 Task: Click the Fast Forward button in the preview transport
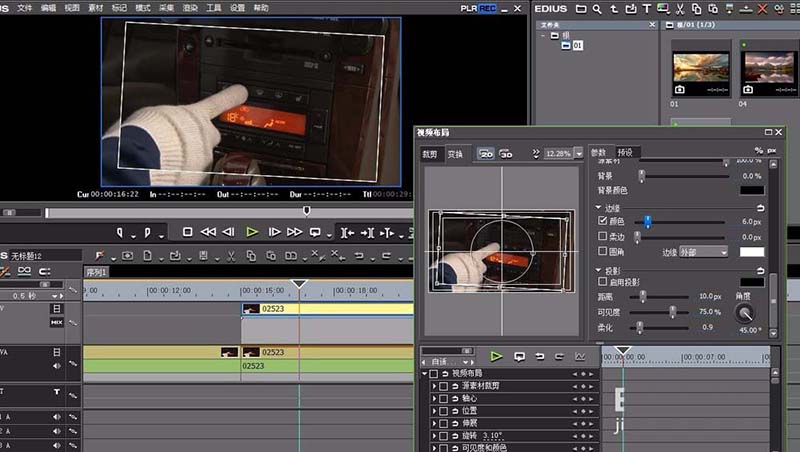point(295,232)
